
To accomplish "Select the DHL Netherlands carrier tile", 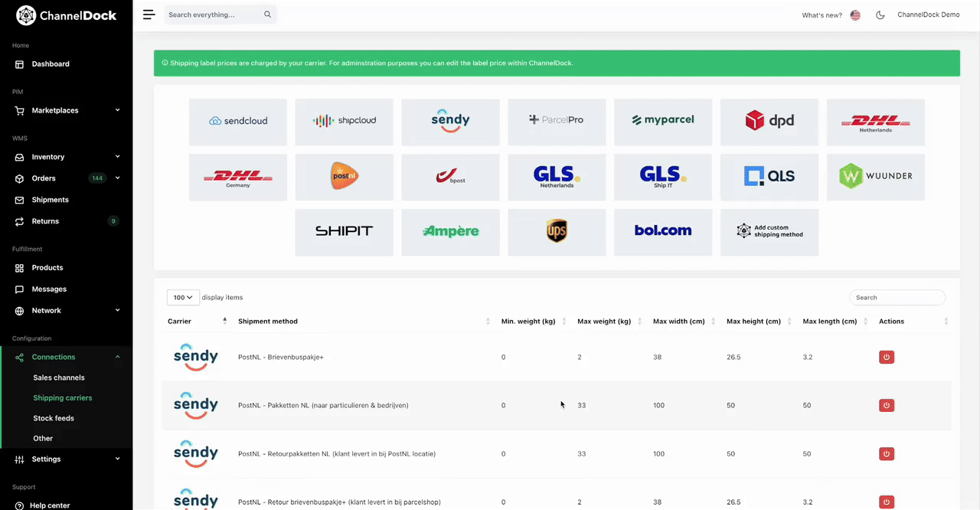I will click(x=876, y=122).
